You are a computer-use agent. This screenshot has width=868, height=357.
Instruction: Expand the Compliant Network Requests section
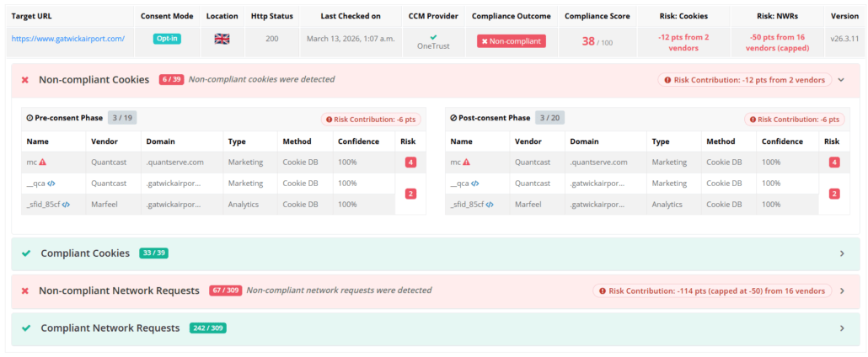pyautogui.click(x=840, y=328)
